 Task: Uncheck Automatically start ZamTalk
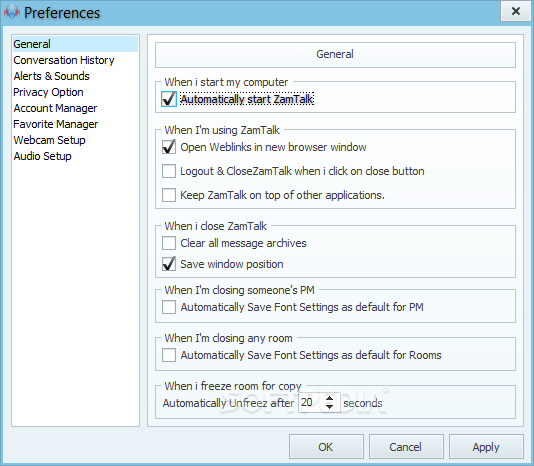click(169, 99)
